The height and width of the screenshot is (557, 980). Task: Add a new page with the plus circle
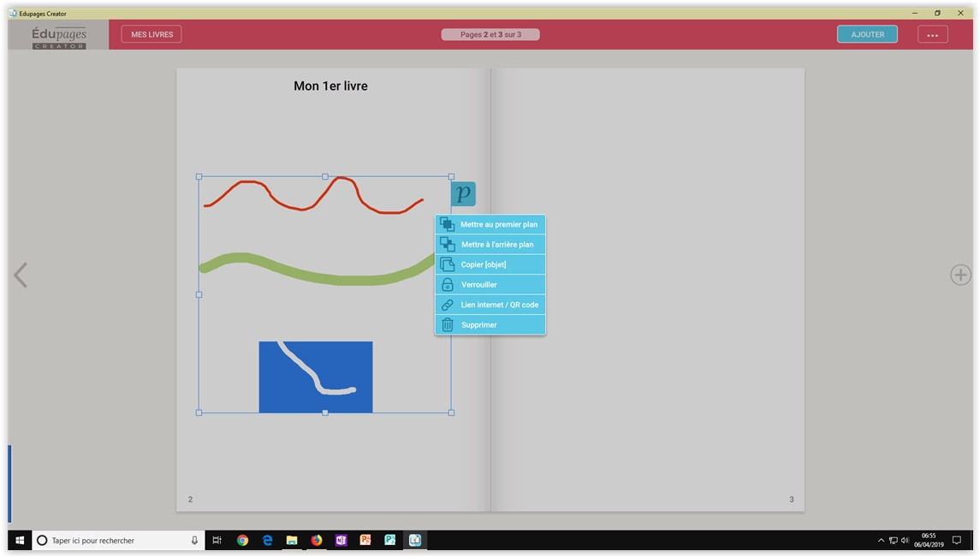tap(960, 275)
